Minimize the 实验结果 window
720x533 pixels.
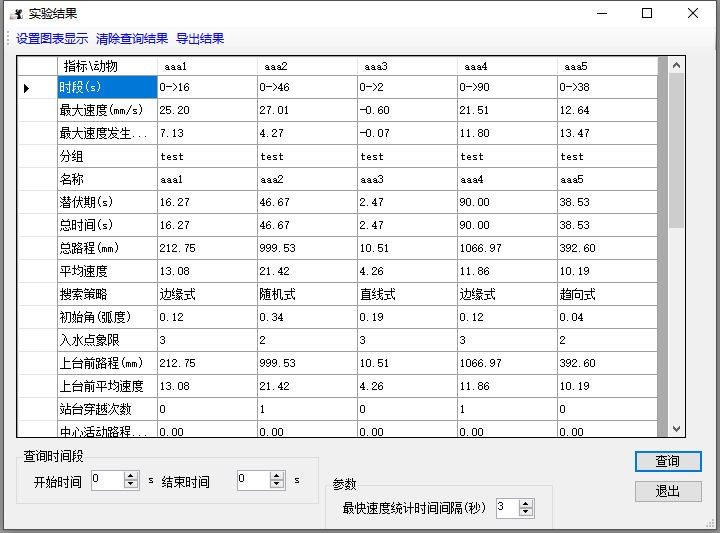tap(602, 13)
